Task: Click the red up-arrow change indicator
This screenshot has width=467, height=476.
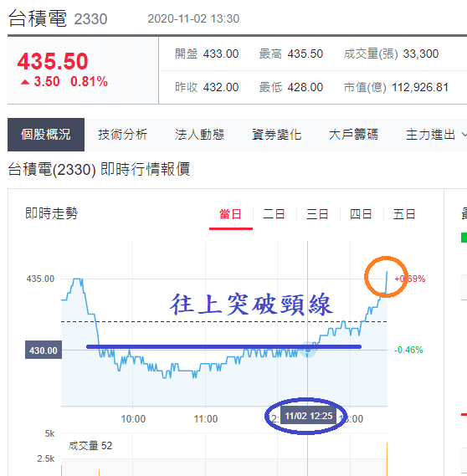Action: pyautogui.click(x=25, y=82)
